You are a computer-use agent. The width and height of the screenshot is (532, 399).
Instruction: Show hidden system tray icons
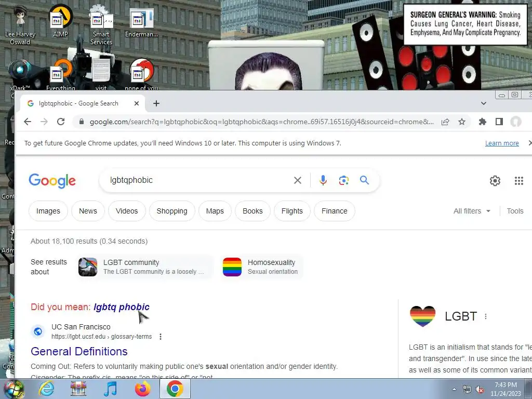coord(454,389)
